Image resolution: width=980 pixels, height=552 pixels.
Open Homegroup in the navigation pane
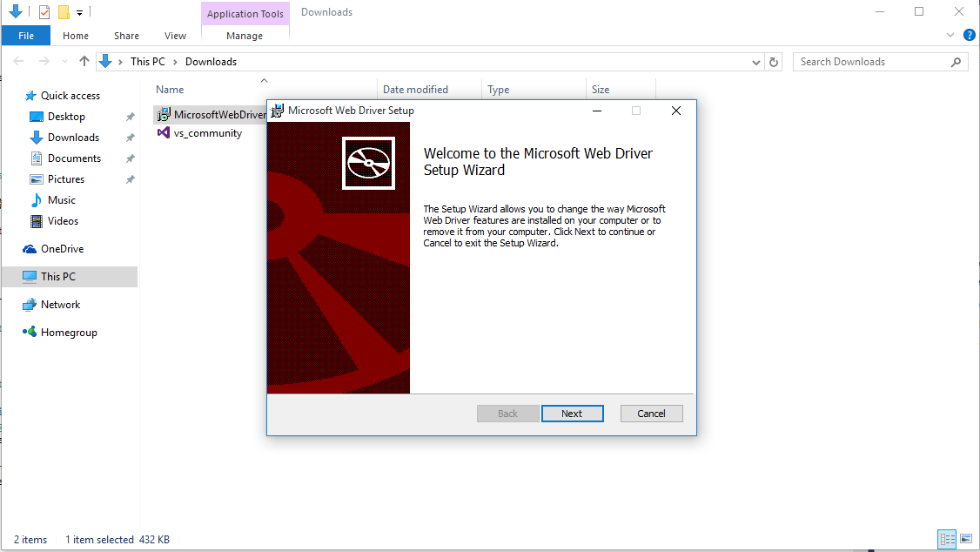(69, 333)
